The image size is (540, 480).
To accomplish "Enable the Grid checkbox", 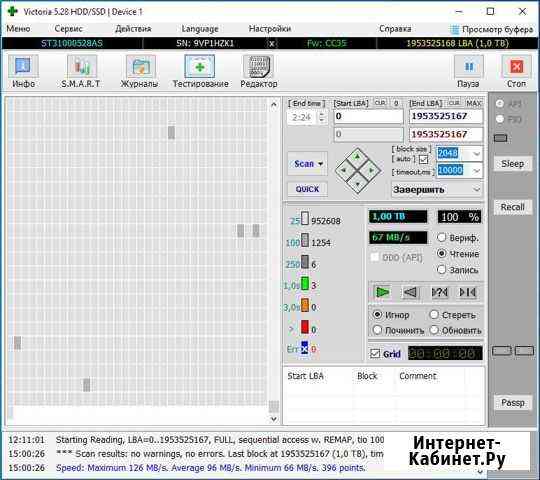I will (x=375, y=354).
